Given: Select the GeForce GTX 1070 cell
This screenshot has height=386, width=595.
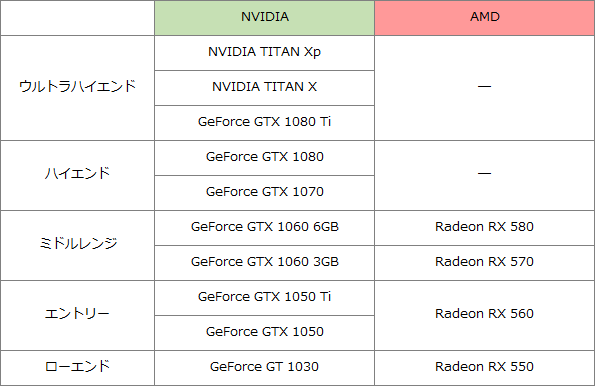Looking at the screenshot, I should (264, 193).
